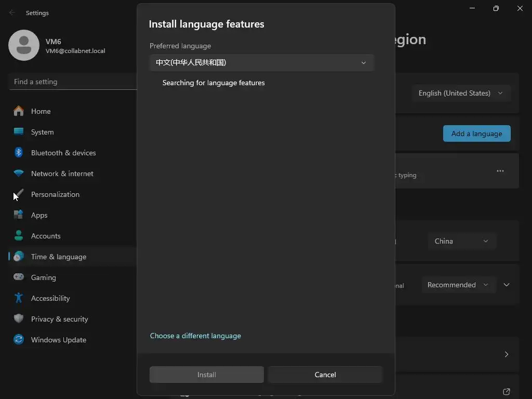The width and height of the screenshot is (532, 399).
Task: Expand the Recommended regional format dropdown
Action: [x=457, y=285]
